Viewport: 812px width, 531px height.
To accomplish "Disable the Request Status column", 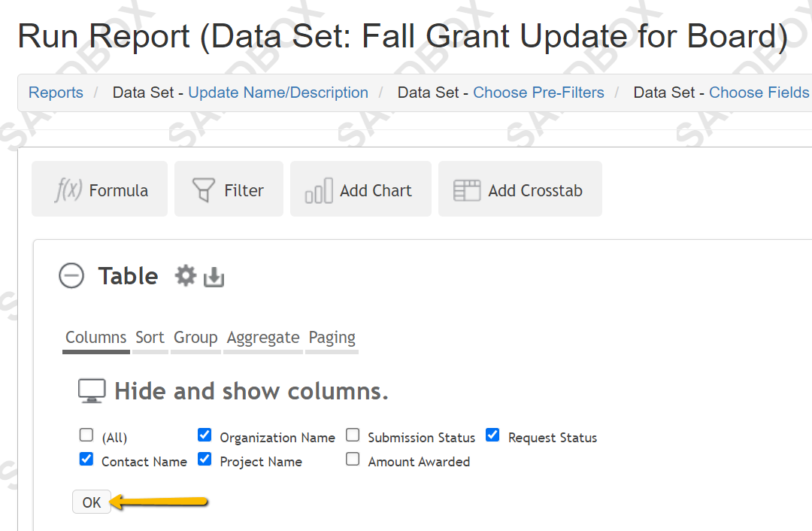I will click(x=492, y=435).
